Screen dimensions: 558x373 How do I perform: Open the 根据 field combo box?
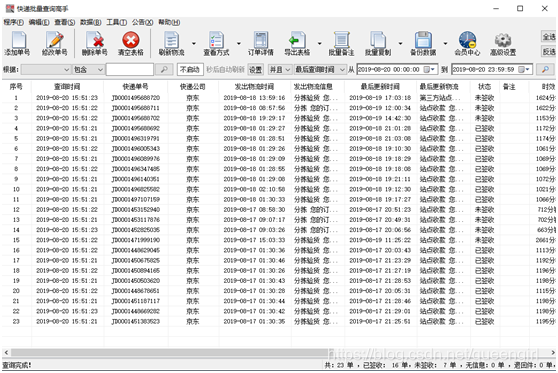[x=46, y=69]
